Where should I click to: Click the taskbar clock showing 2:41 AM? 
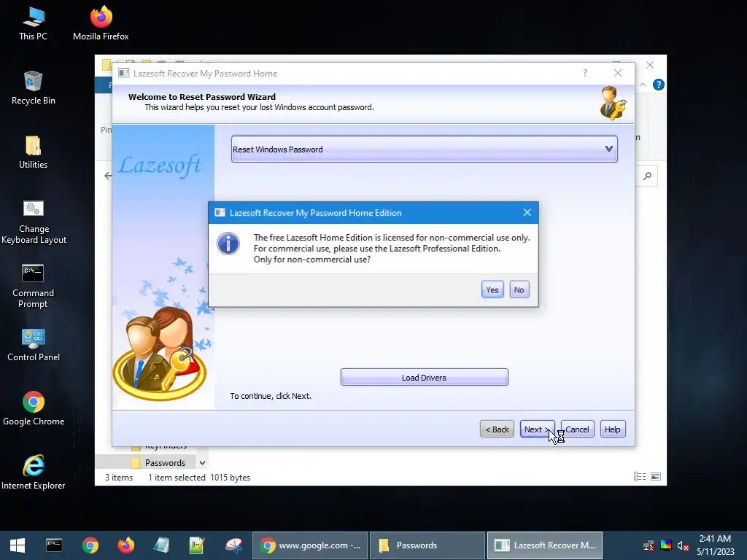[x=715, y=545]
